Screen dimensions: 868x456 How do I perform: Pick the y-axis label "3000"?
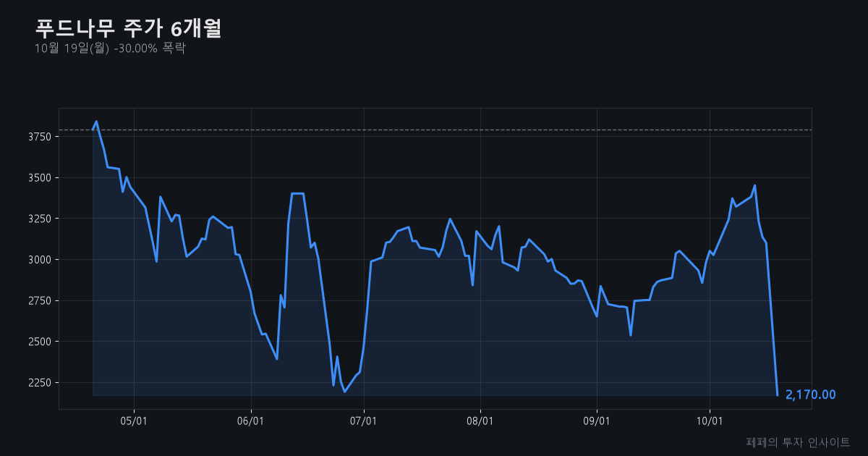(41, 260)
